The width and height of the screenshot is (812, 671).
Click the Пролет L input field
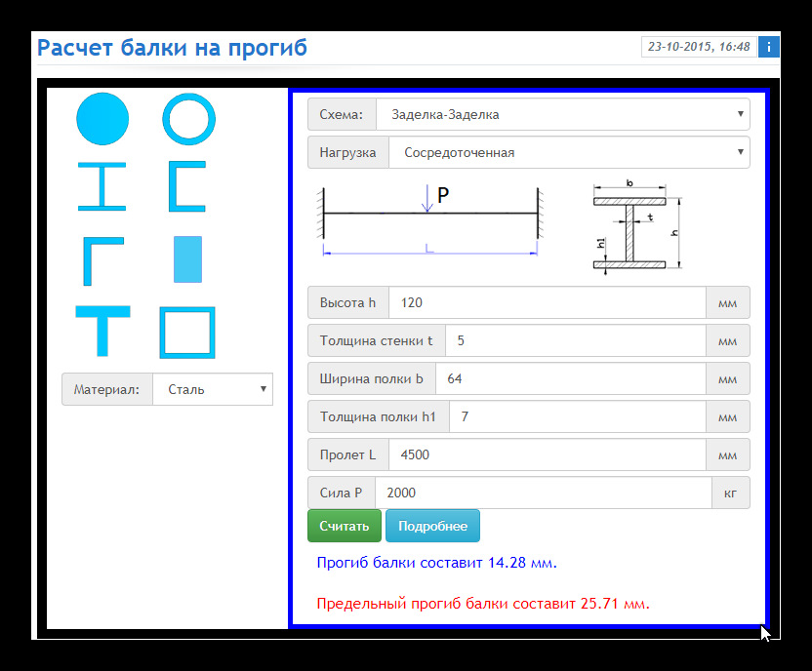pos(547,454)
